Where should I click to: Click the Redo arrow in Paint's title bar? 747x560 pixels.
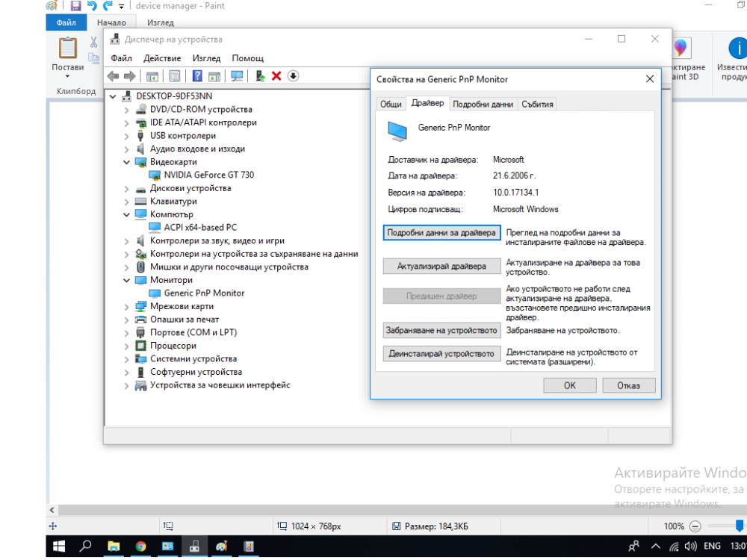point(108,6)
